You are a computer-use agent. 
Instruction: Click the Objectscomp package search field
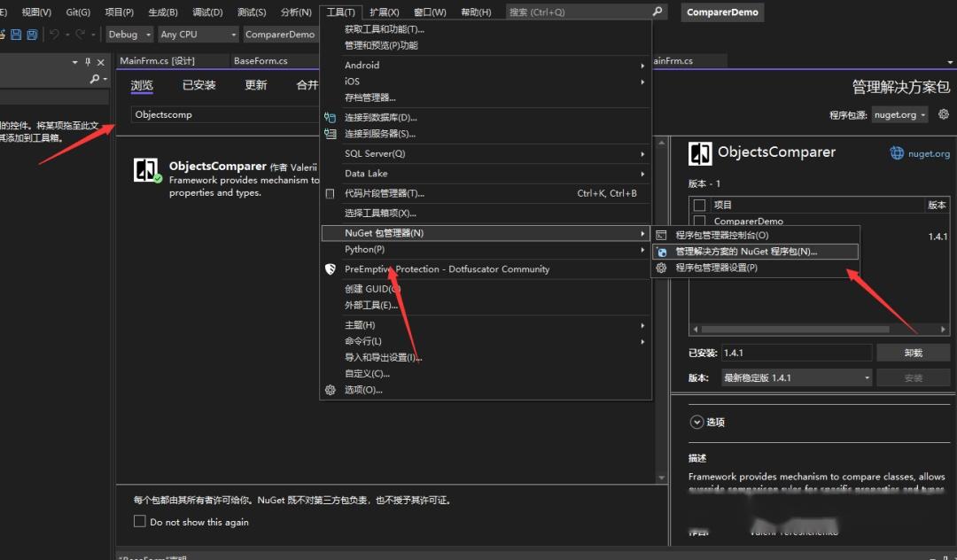coord(224,114)
